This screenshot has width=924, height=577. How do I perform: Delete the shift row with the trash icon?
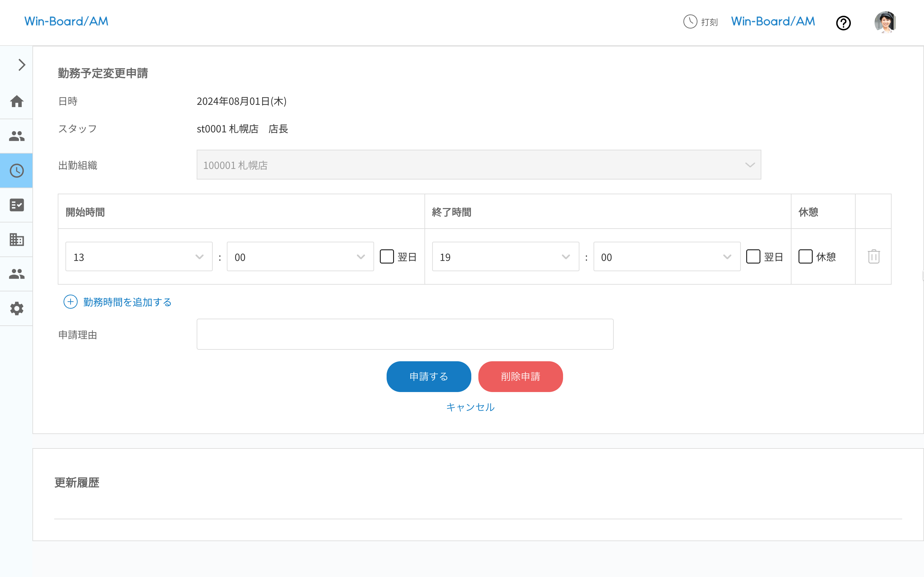[873, 256]
